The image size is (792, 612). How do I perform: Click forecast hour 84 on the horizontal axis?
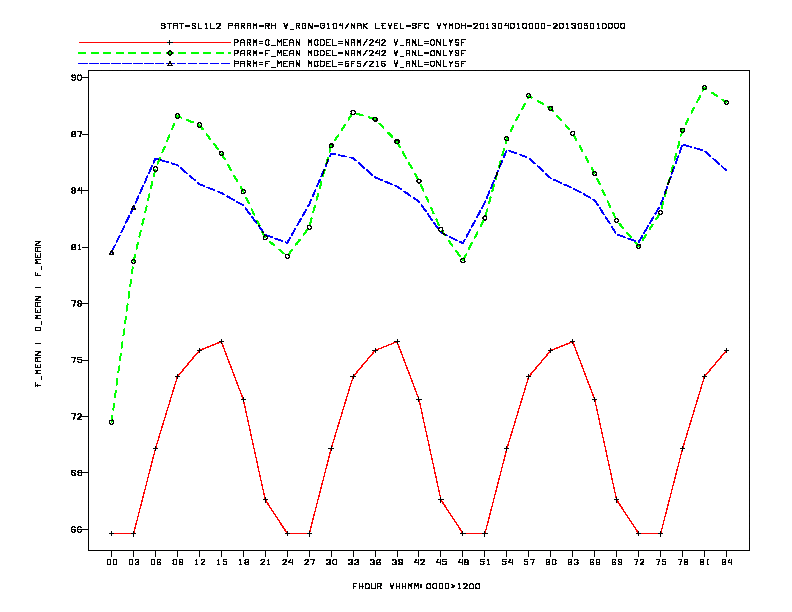coord(726,562)
